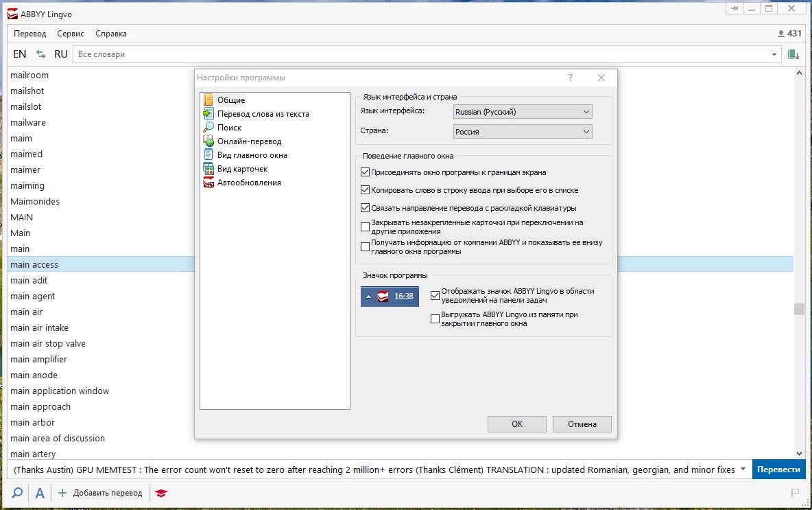This screenshot has height=510, width=812.
Task: Open the Перевод menu
Action: [x=30, y=34]
